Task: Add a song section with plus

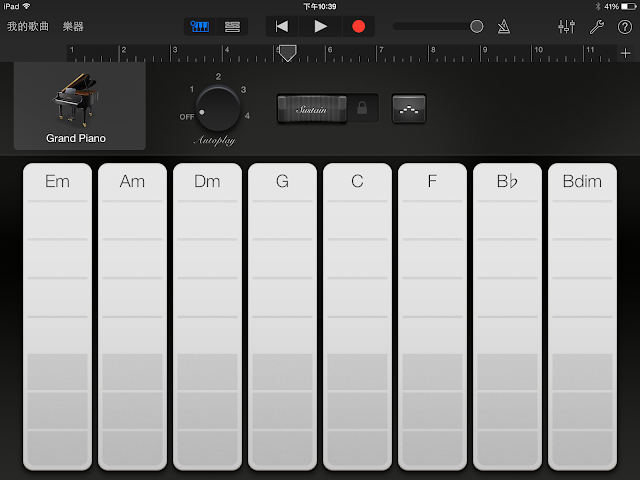Action: [625, 53]
